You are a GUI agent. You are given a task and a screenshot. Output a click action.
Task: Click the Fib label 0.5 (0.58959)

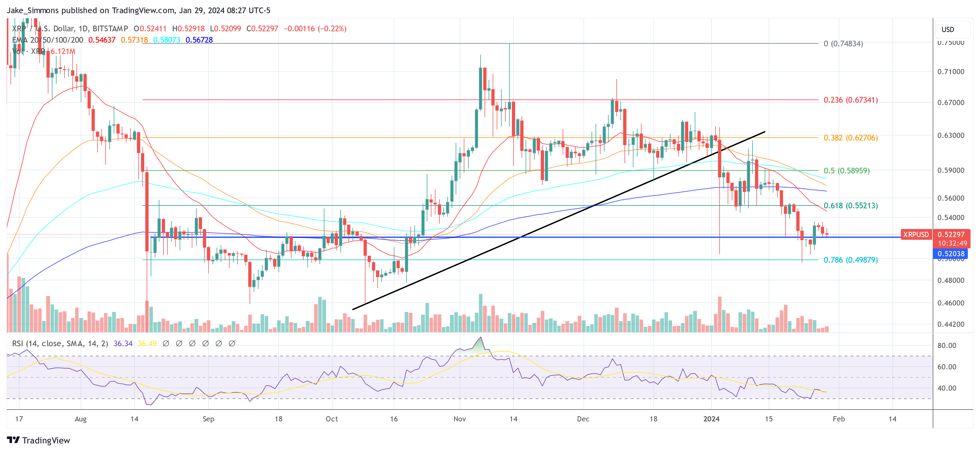coord(847,171)
